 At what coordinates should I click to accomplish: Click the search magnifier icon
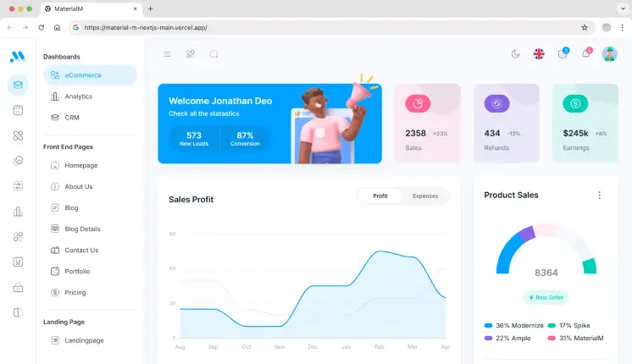[x=214, y=54]
